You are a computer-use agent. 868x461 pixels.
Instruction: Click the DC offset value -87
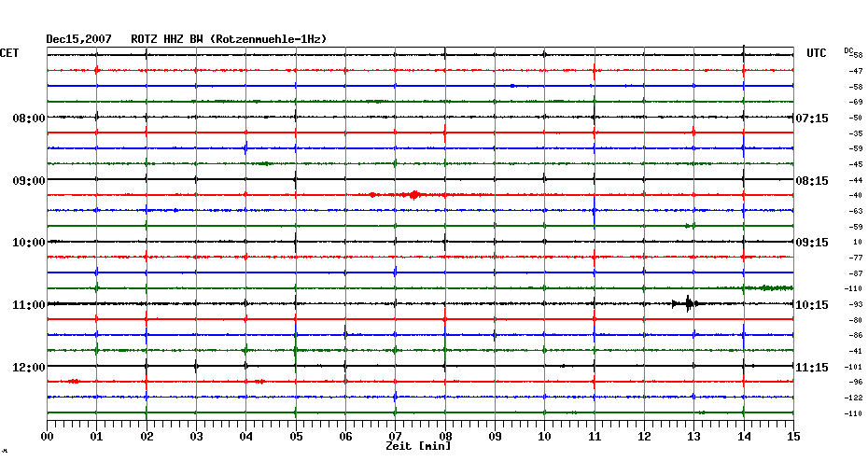(x=856, y=274)
